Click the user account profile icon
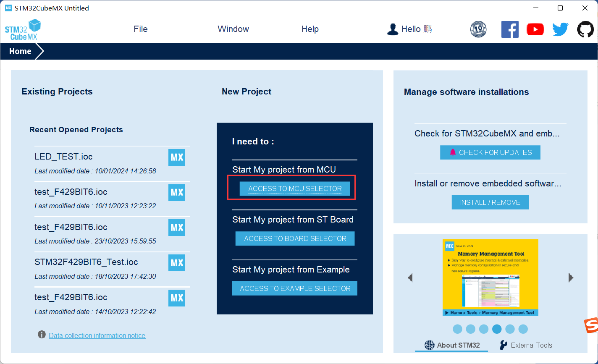This screenshot has height=364, width=598. click(x=392, y=29)
